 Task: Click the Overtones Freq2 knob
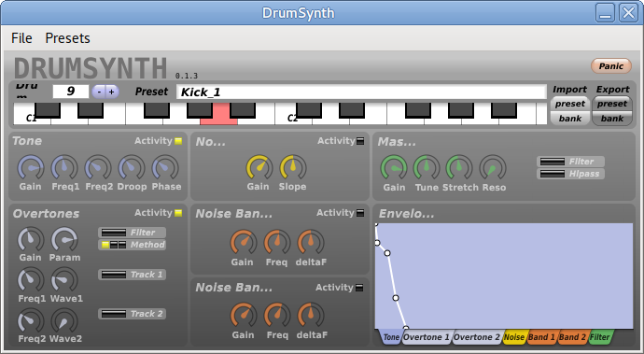[x=31, y=320]
